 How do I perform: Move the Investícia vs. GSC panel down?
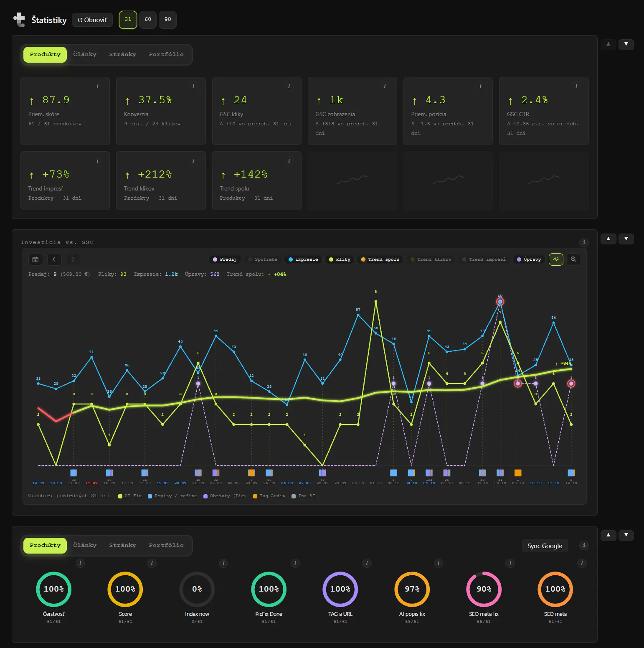point(626,239)
